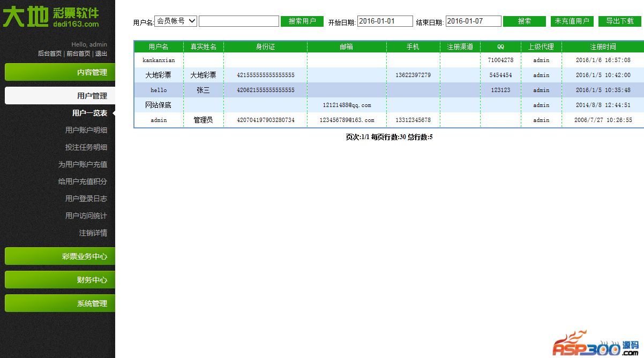
Task: Select the 用户管理 menu section
Action: pyautogui.click(x=60, y=96)
